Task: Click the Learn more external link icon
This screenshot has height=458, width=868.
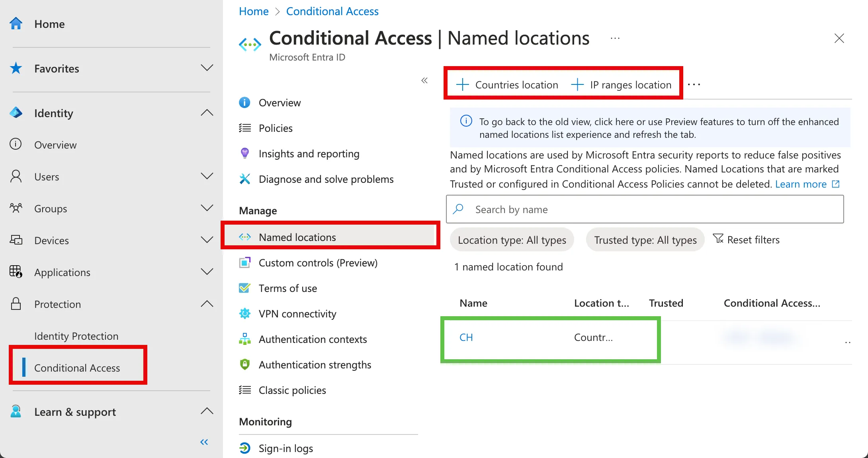Action: 836,184
